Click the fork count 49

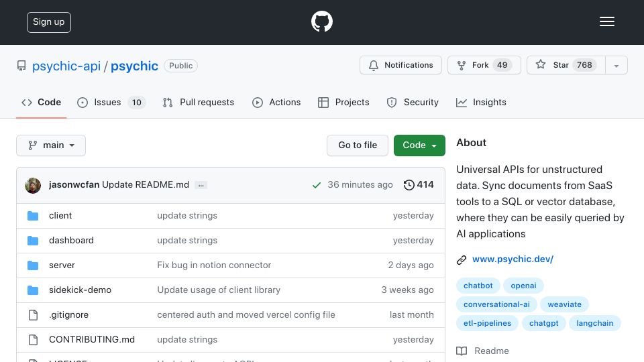tap(502, 65)
